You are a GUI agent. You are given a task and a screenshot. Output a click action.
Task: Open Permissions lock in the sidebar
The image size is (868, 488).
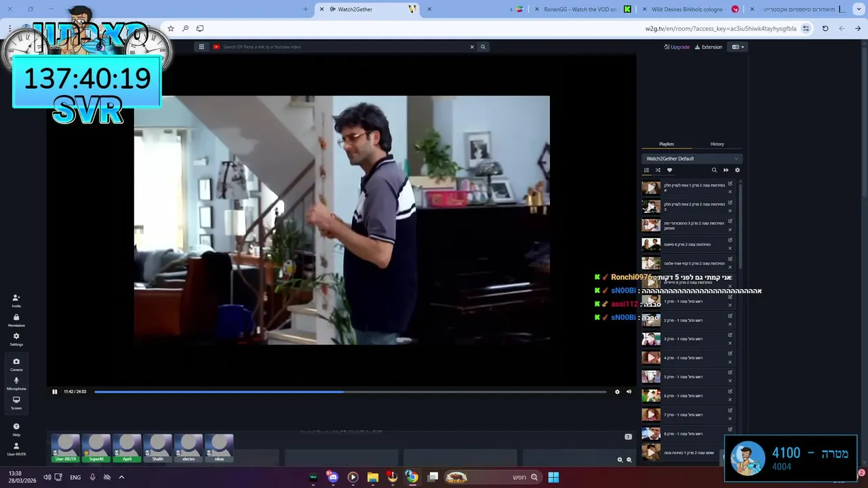[16, 320]
